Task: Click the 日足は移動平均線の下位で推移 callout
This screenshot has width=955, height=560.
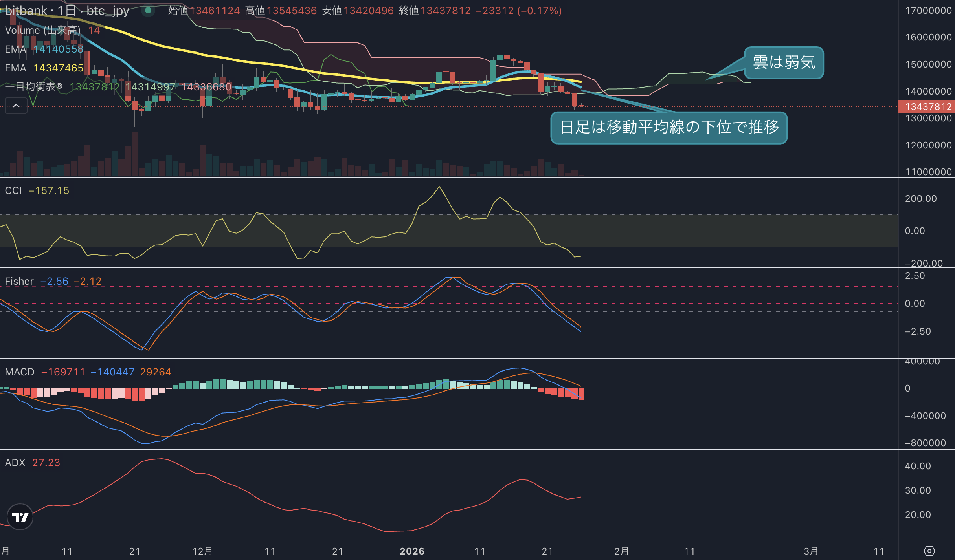Action: 669,128
